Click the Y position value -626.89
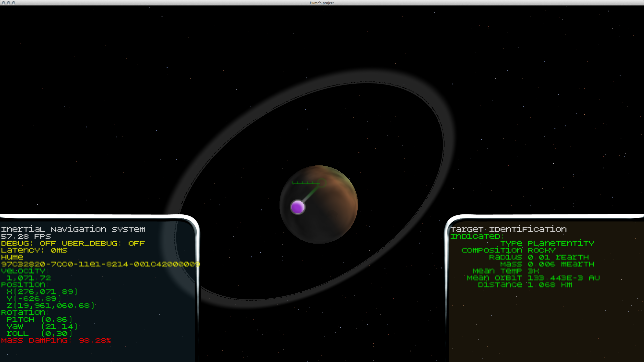The width and height of the screenshot is (644, 362). click(x=34, y=299)
